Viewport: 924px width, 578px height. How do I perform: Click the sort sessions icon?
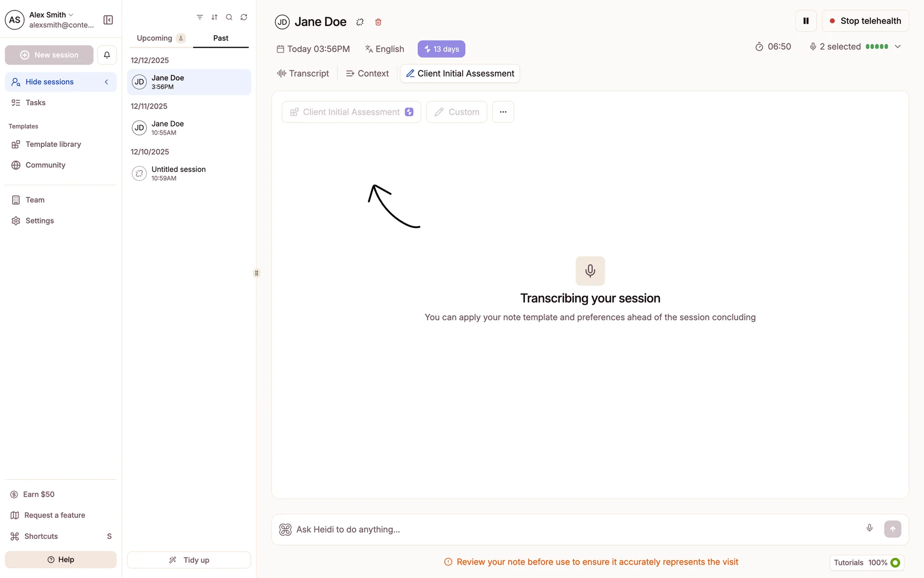tap(215, 17)
